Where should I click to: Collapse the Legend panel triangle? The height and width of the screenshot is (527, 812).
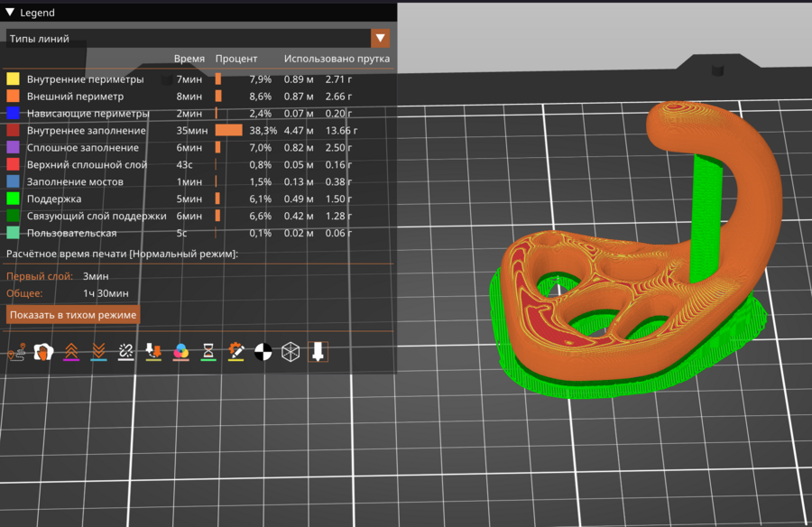(10, 13)
